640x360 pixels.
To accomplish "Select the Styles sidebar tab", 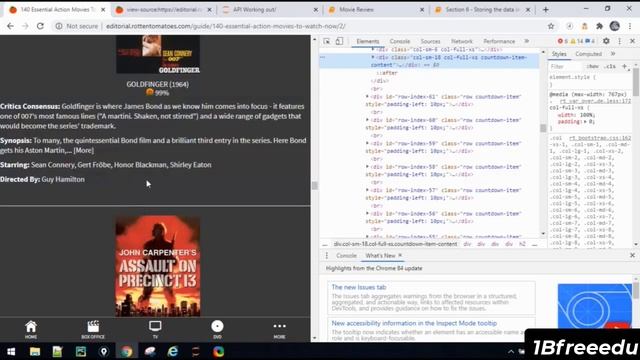I will click(559, 54).
